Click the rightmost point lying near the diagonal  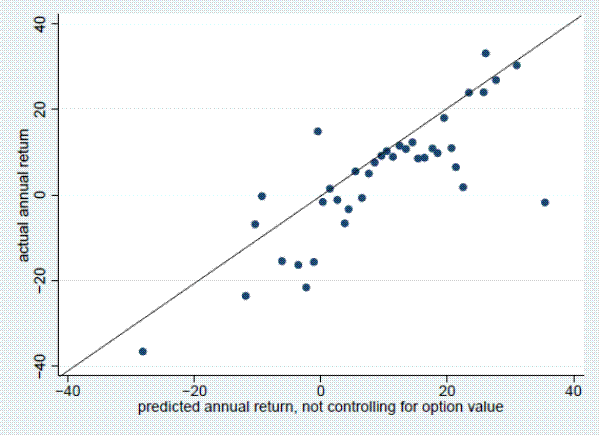516,65
